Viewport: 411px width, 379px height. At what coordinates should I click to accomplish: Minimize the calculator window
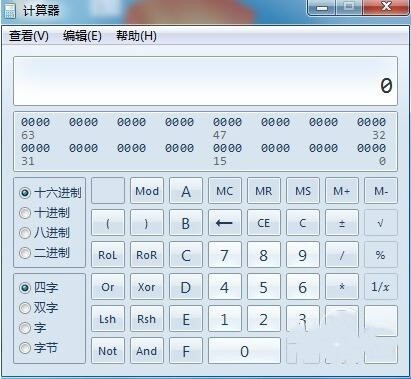pyautogui.click(x=322, y=7)
